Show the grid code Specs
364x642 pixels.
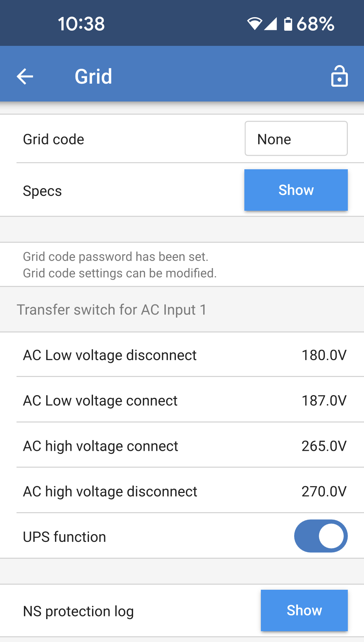(296, 190)
